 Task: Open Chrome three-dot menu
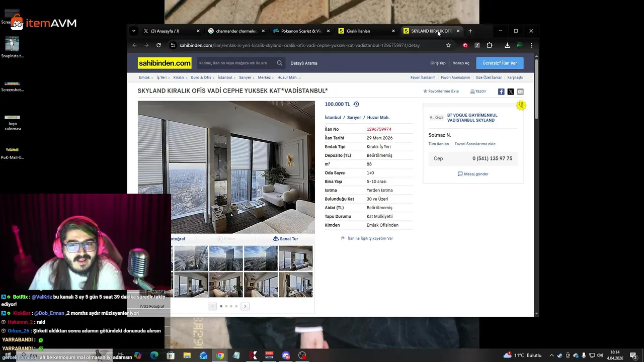(531, 45)
